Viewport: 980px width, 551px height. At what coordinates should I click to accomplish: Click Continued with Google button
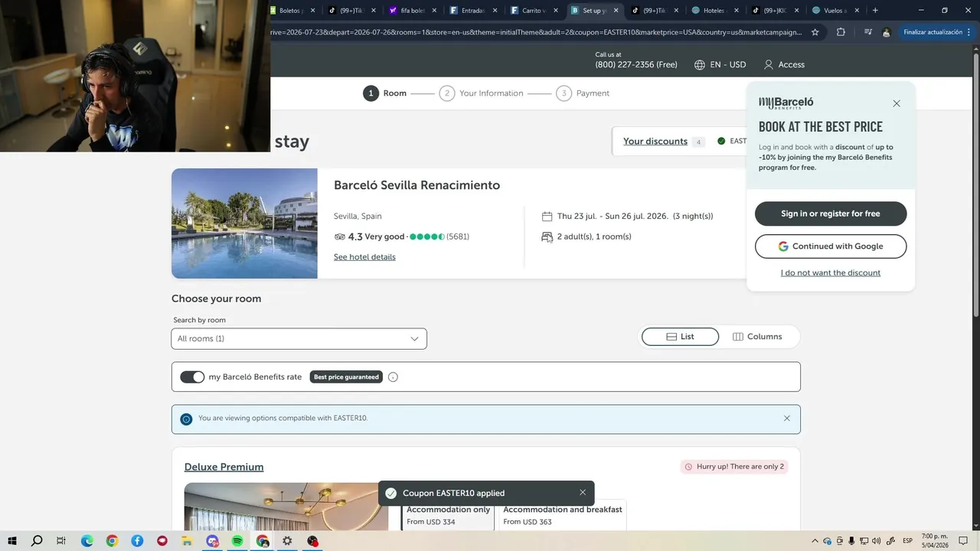click(831, 246)
